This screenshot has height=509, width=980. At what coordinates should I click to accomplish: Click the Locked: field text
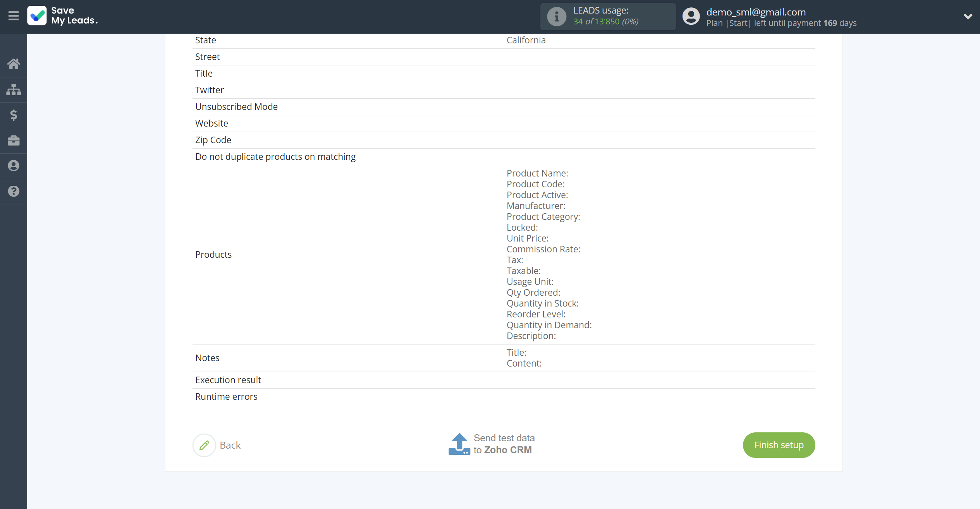coord(522,228)
